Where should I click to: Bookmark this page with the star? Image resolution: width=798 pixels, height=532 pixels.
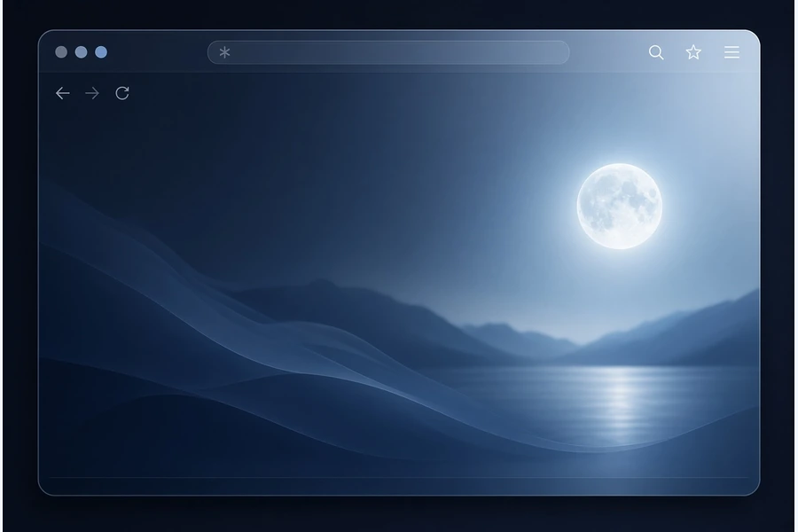click(x=693, y=52)
